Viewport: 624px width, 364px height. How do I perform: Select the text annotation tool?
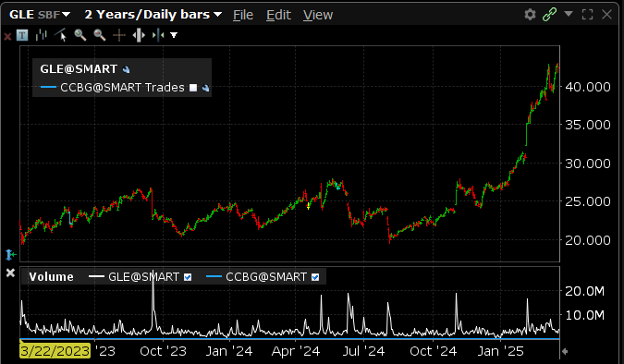[22, 35]
